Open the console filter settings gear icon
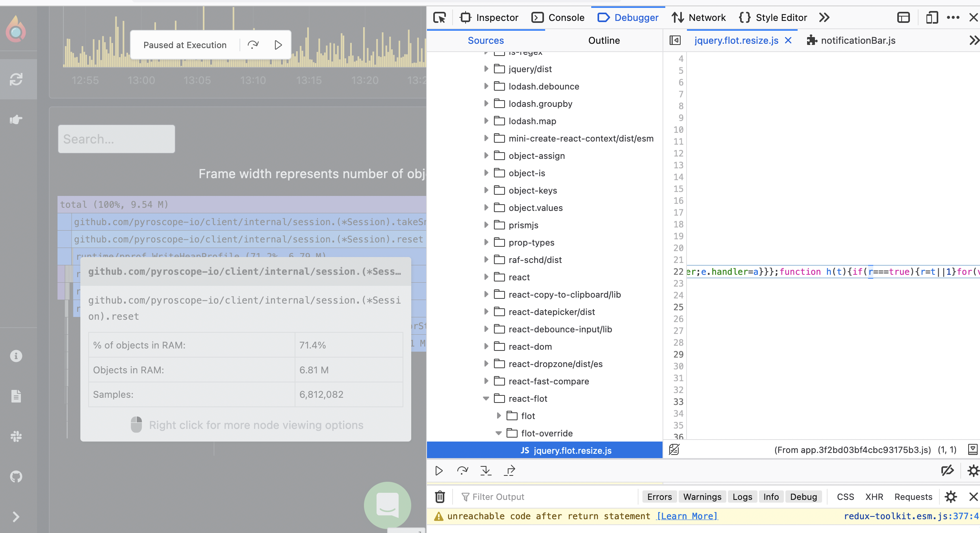The height and width of the screenshot is (533, 980). [950, 497]
